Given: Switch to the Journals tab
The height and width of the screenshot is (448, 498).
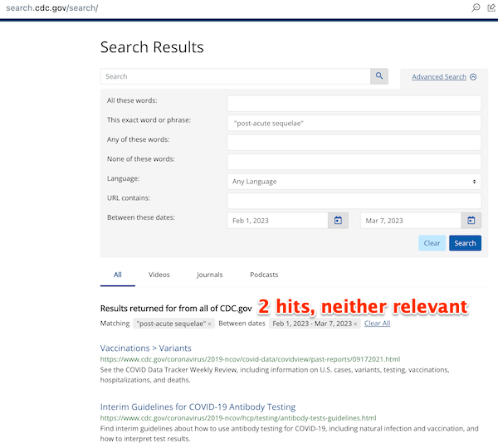Looking at the screenshot, I should click(x=210, y=275).
